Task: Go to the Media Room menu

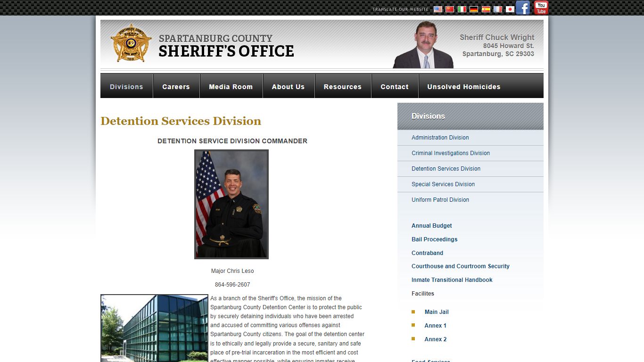Action: pyautogui.click(x=231, y=87)
